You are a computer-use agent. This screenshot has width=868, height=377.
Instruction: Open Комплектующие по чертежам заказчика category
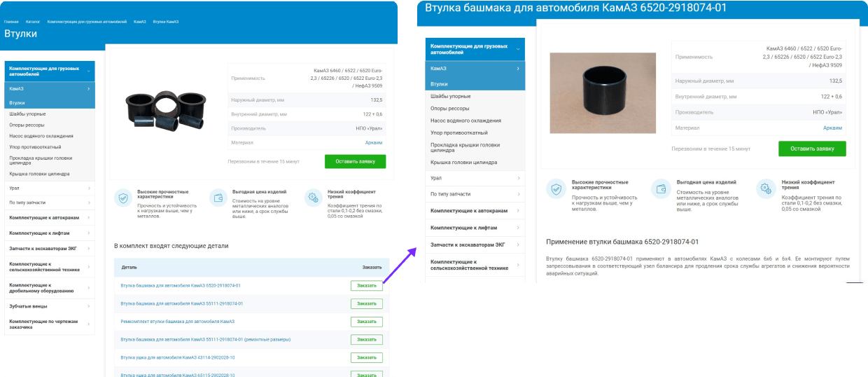(x=43, y=324)
